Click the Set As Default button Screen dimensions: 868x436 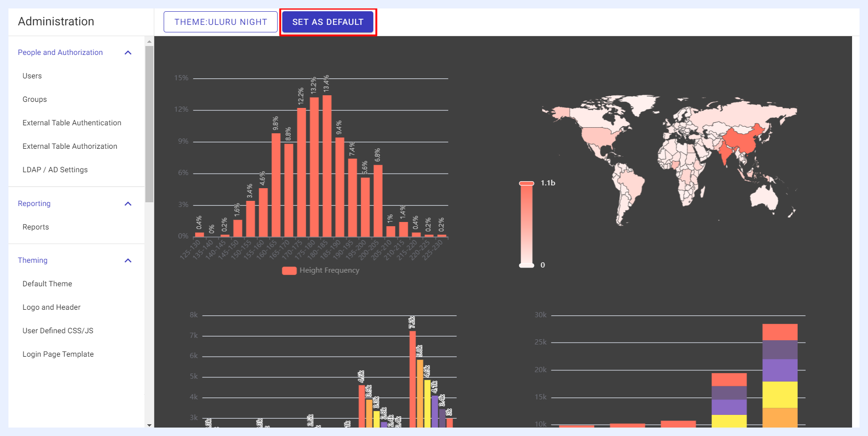click(x=328, y=22)
